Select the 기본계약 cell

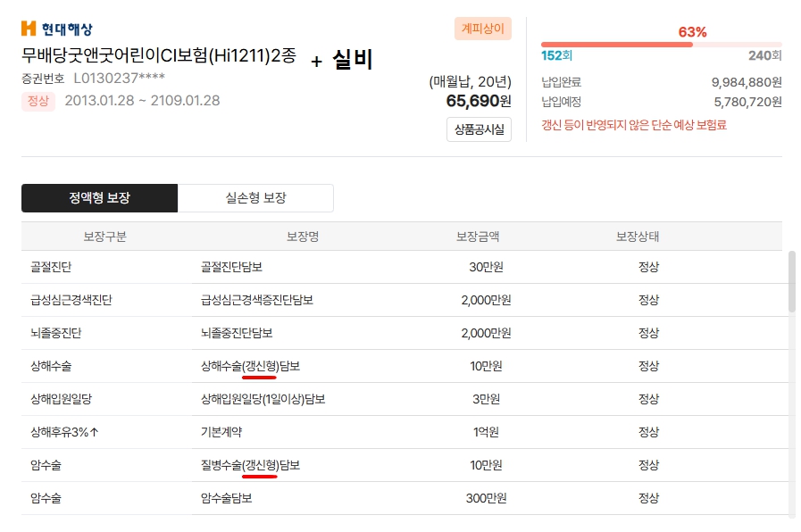221,432
